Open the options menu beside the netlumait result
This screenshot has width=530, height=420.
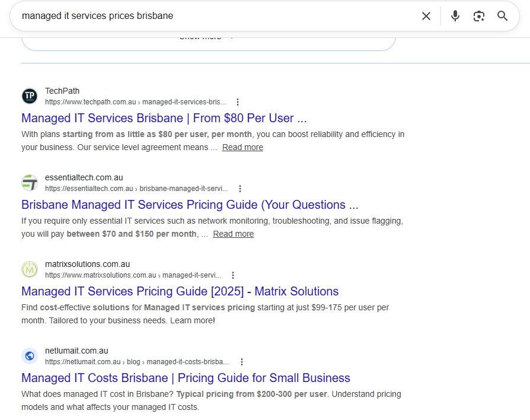tap(241, 361)
